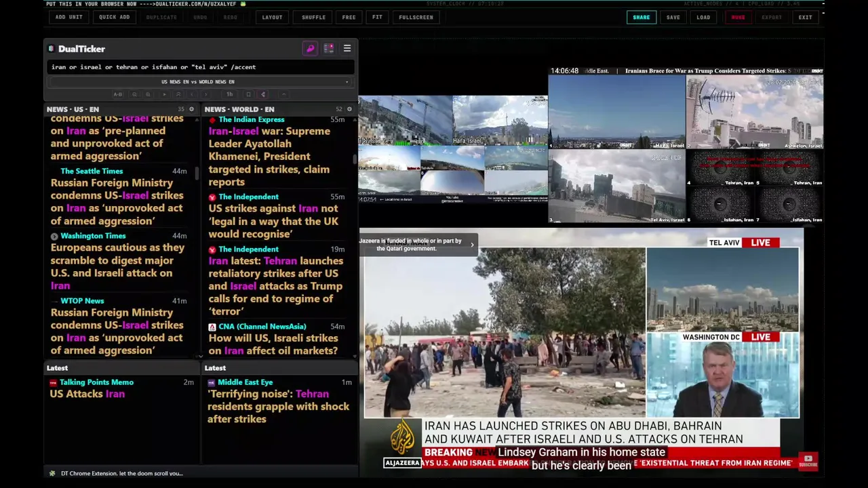This screenshot has width=868, height=488.
Task: Click the LOAD button
Action: coord(703,17)
